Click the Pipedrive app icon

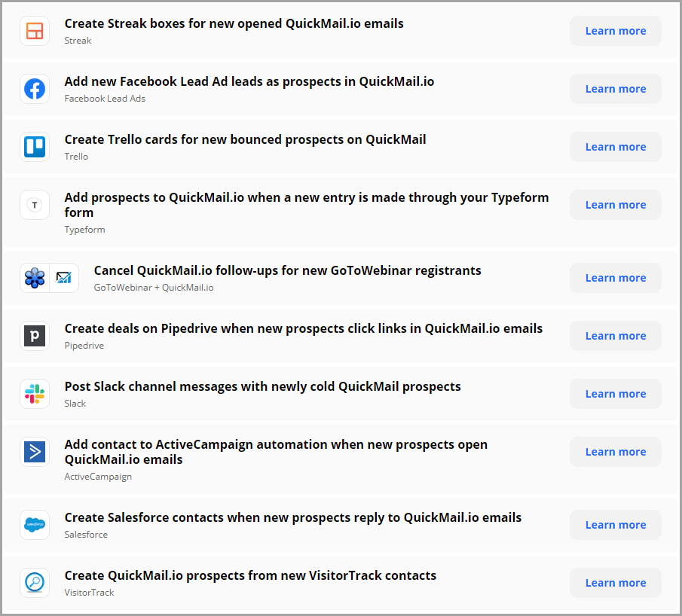pyautogui.click(x=35, y=336)
